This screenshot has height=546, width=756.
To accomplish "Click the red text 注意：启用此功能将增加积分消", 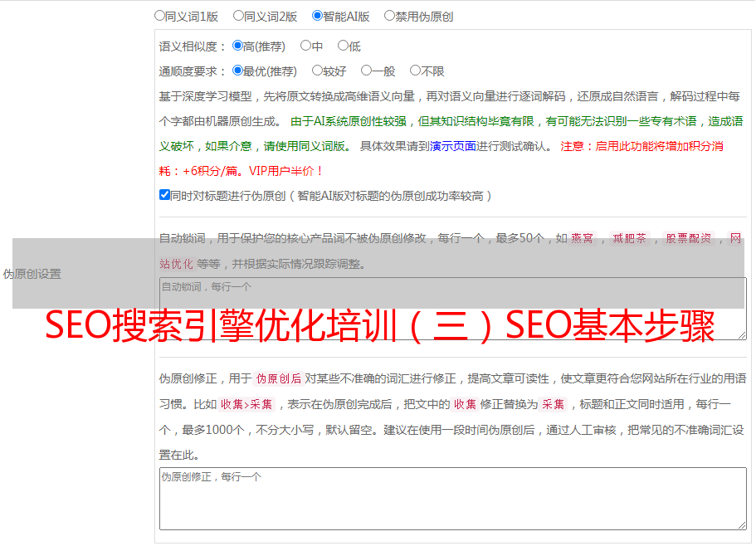I will click(641, 146).
